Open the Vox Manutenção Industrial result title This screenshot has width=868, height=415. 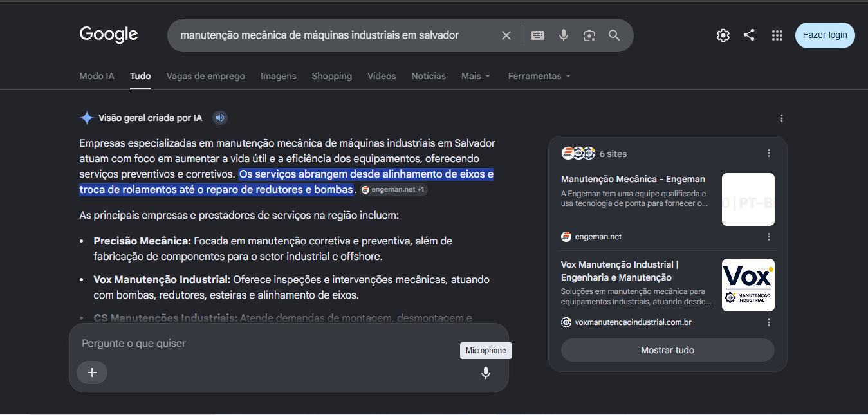[x=620, y=271]
